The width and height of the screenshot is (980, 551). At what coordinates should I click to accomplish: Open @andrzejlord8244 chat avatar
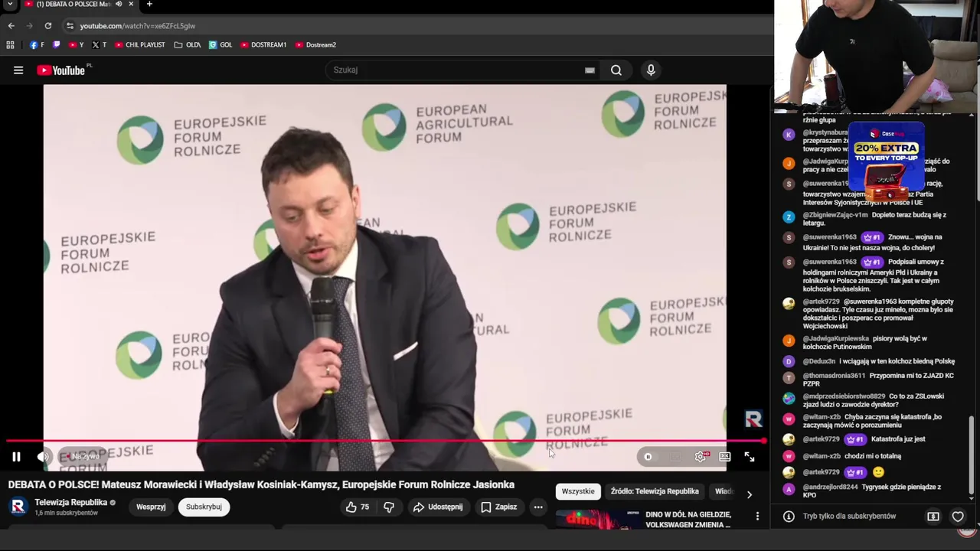[x=789, y=489]
